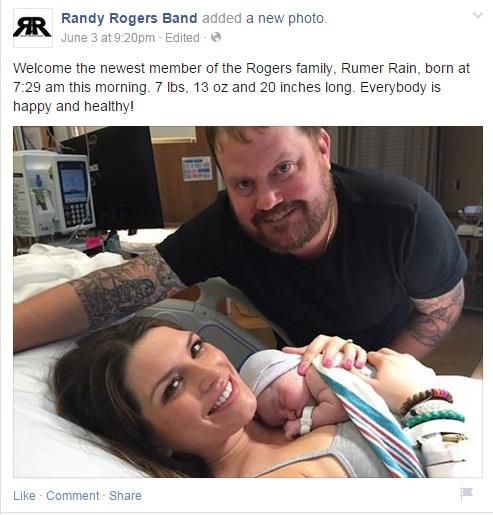Open the hospital baby photo
493x515 pixels.
coord(248,302)
